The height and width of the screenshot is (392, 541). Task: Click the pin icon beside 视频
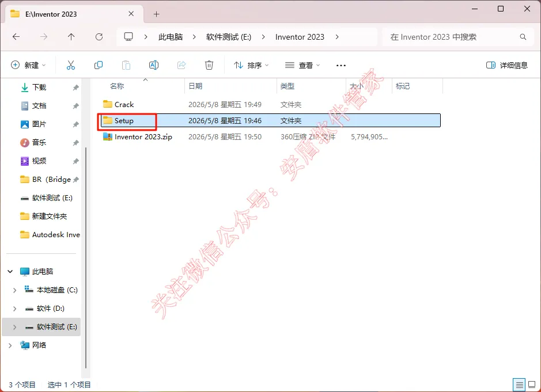75,161
